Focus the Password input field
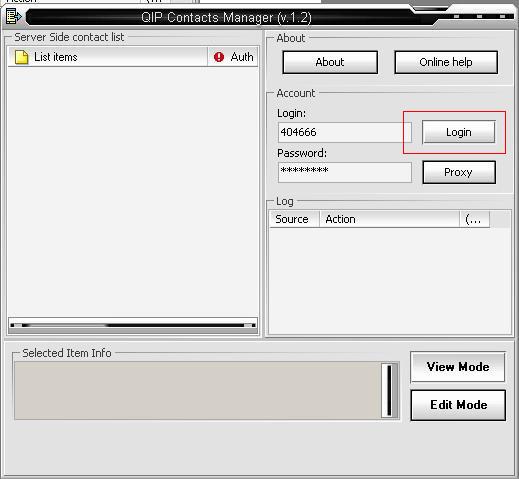The width and height of the screenshot is (519, 479). point(345,172)
